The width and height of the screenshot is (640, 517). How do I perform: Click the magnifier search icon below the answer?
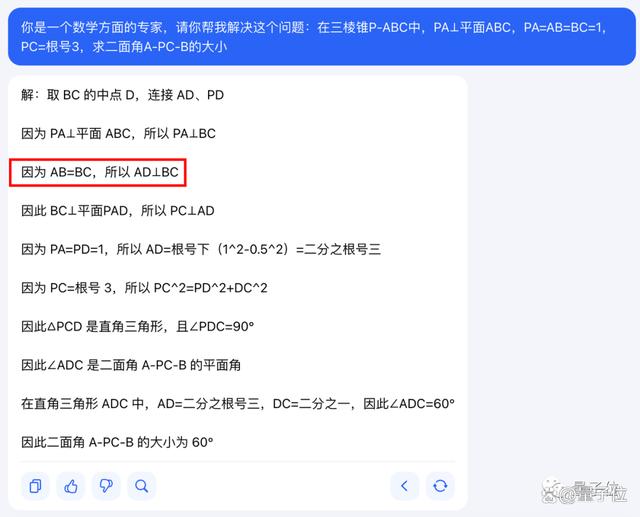point(142,486)
